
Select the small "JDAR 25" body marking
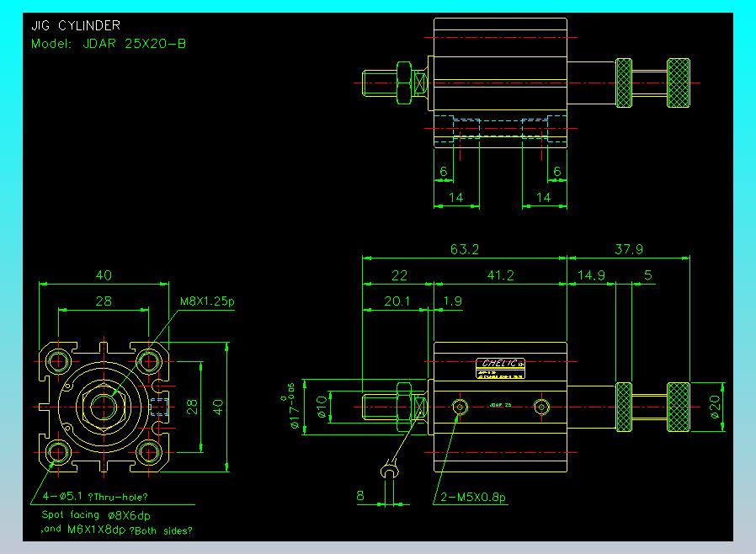coord(500,405)
